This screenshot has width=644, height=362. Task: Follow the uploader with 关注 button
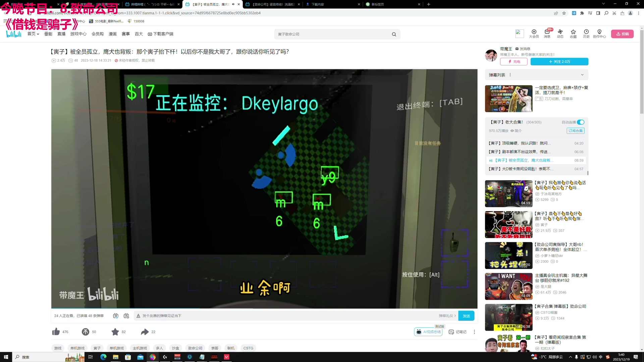coord(559,62)
